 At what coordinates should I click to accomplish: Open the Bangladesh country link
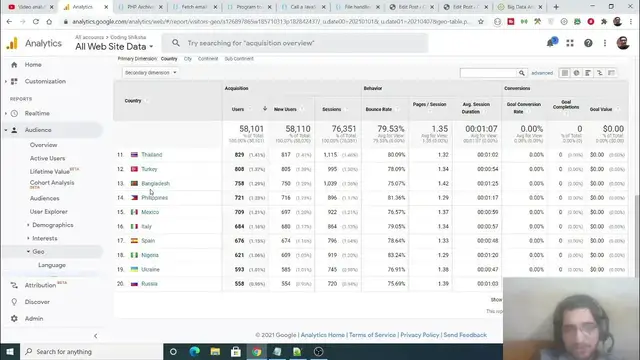pos(156,184)
